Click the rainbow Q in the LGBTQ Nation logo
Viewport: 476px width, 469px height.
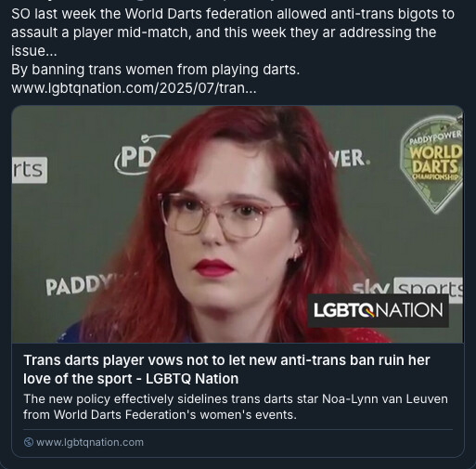click(x=367, y=310)
